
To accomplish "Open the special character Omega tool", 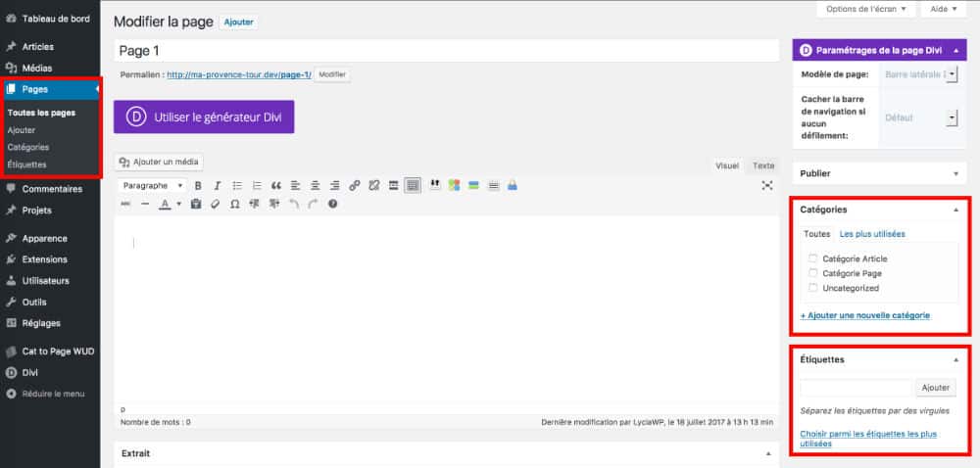I will [234, 204].
